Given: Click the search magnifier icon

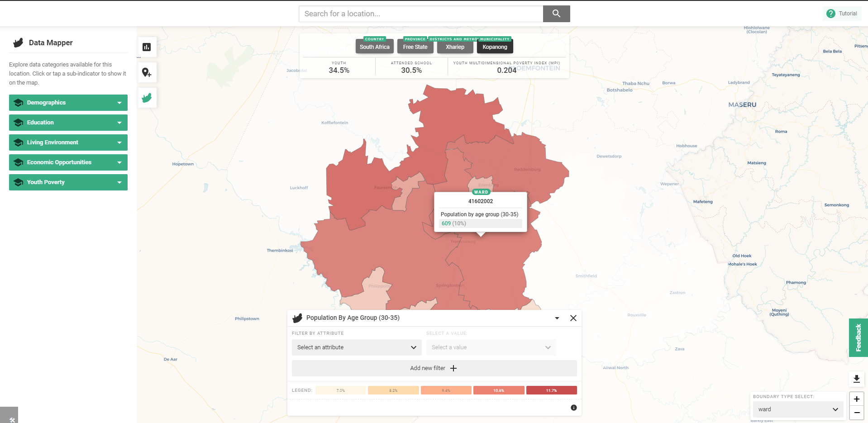Looking at the screenshot, I should point(556,14).
